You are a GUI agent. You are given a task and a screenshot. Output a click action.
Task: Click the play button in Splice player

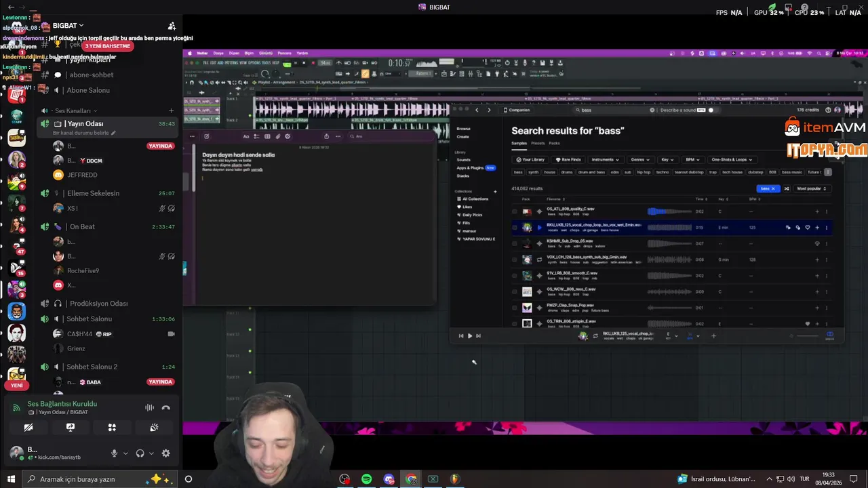[x=469, y=335]
